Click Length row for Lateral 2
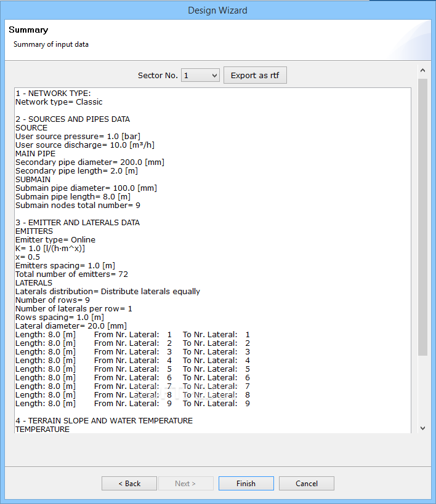This screenshot has height=504, width=436. [x=132, y=343]
